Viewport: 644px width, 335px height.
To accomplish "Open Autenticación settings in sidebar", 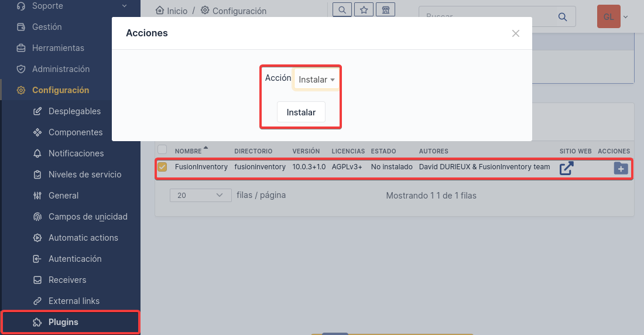I will point(75,259).
